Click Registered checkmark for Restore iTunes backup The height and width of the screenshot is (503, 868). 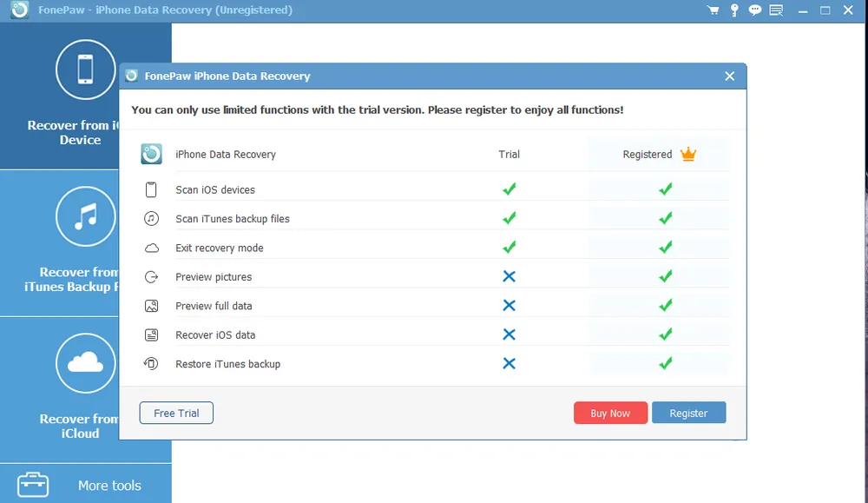tap(666, 363)
